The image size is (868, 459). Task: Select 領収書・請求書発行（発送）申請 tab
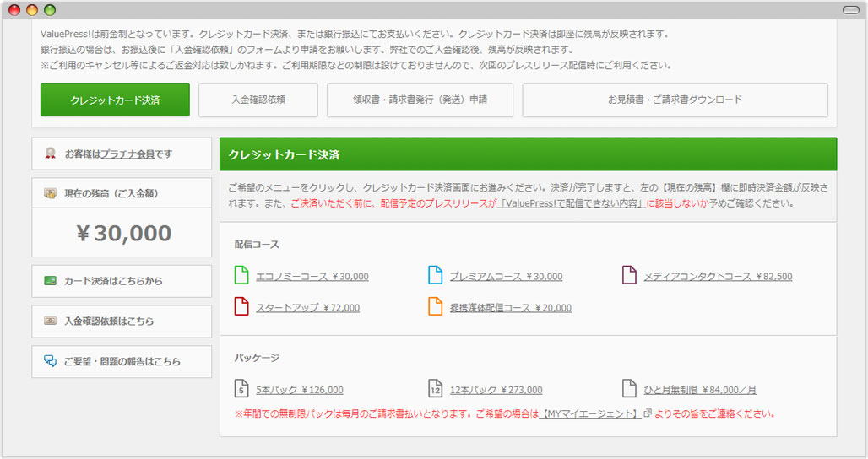tap(420, 100)
